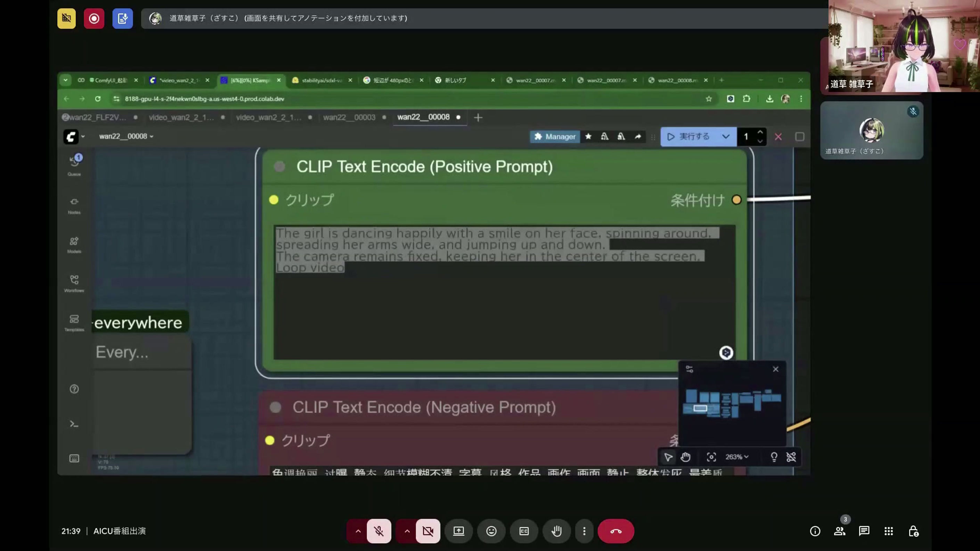Select the shared screen presentation area

pyautogui.click(x=434, y=274)
